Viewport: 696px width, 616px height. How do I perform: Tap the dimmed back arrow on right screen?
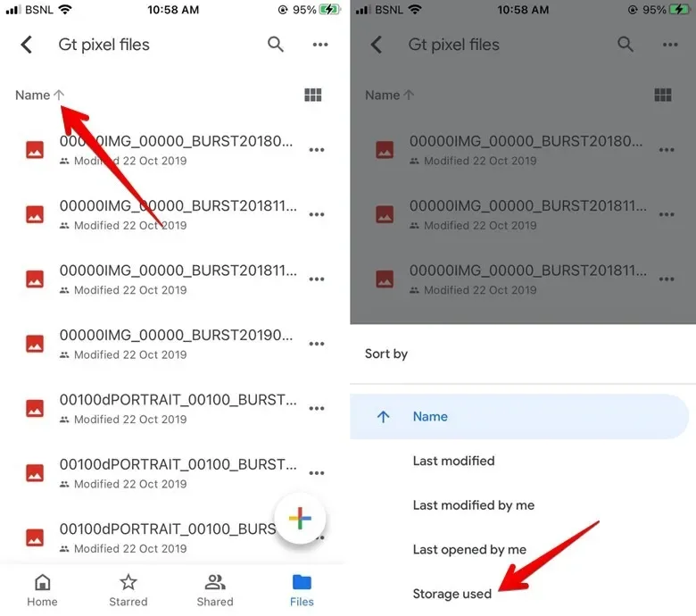point(377,45)
